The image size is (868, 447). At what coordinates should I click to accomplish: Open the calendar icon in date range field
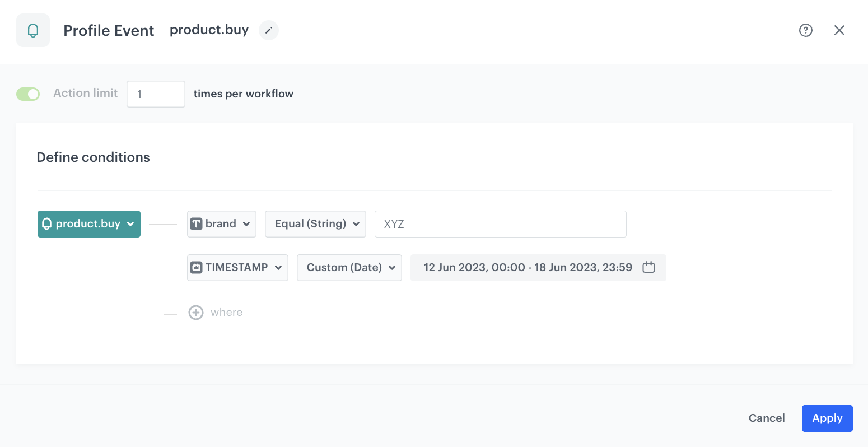click(x=648, y=267)
